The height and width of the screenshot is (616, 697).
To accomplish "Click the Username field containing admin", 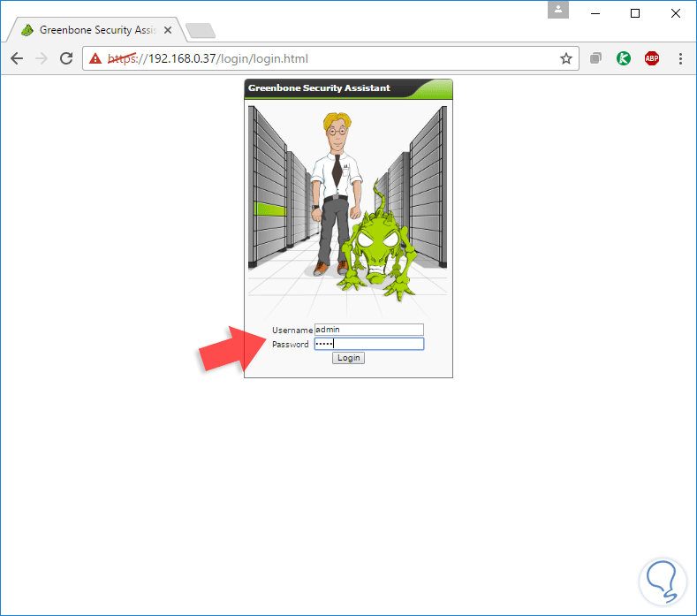I will click(369, 330).
